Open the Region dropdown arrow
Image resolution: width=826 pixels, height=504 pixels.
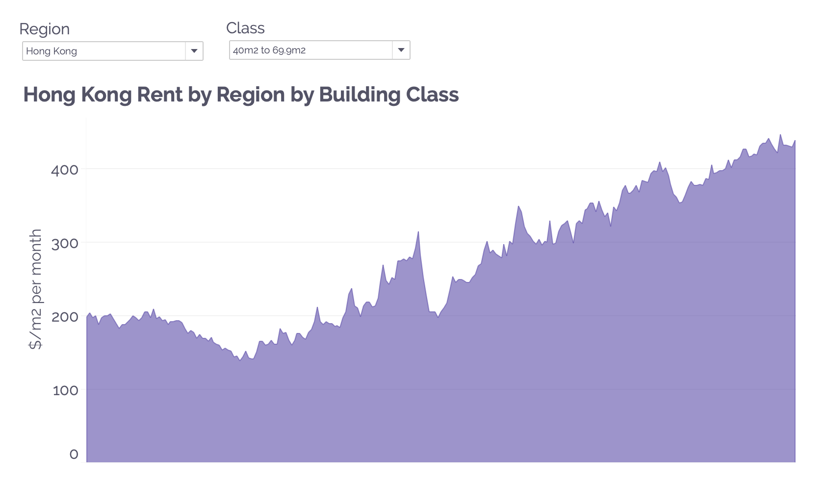click(x=194, y=51)
